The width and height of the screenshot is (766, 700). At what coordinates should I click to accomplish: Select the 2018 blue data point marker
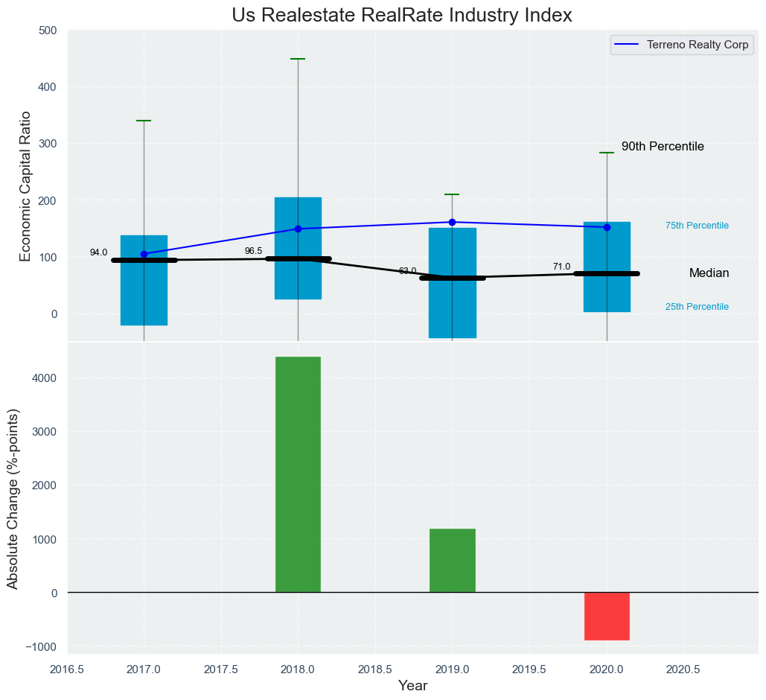pos(298,229)
